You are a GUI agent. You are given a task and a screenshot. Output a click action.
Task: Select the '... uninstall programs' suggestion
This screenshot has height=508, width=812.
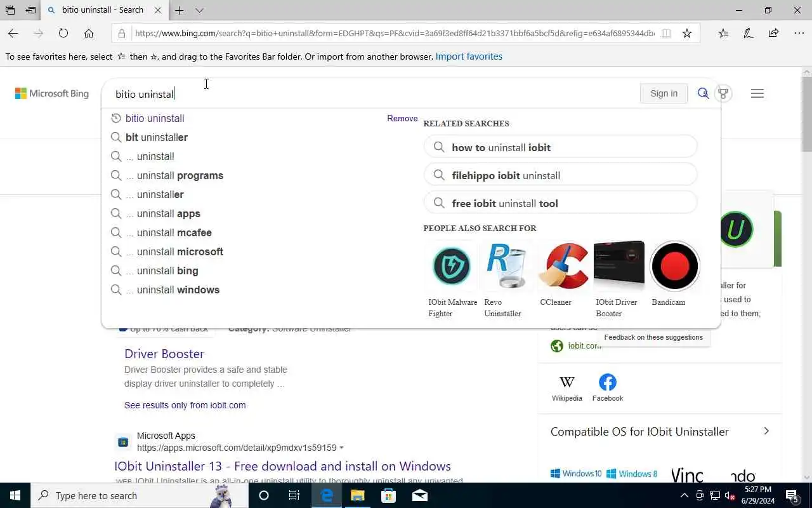click(174, 175)
